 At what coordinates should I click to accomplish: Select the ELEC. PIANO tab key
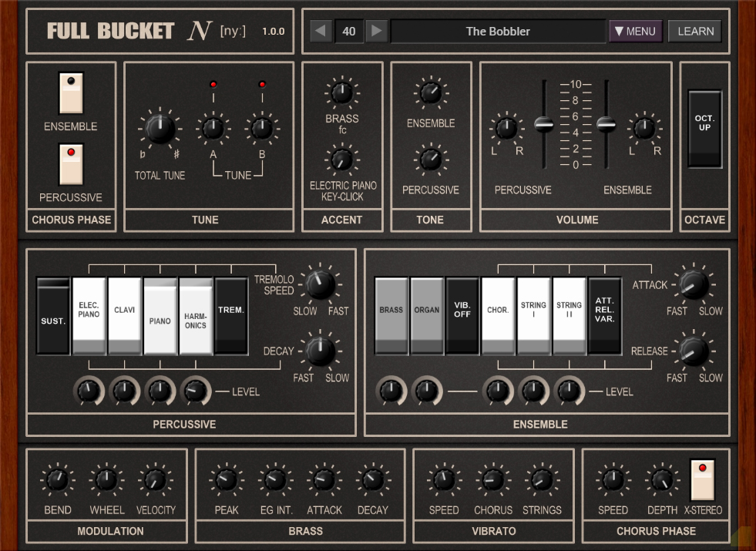pyautogui.click(x=89, y=316)
